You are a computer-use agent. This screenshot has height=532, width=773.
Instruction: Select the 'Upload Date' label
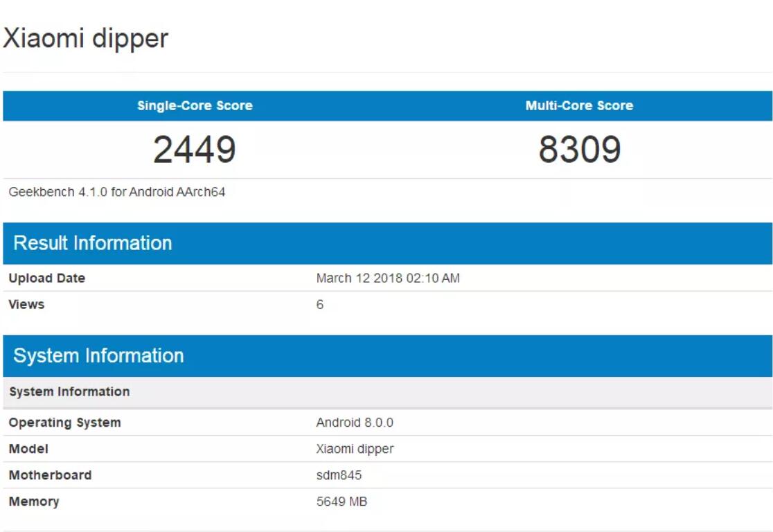point(47,278)
